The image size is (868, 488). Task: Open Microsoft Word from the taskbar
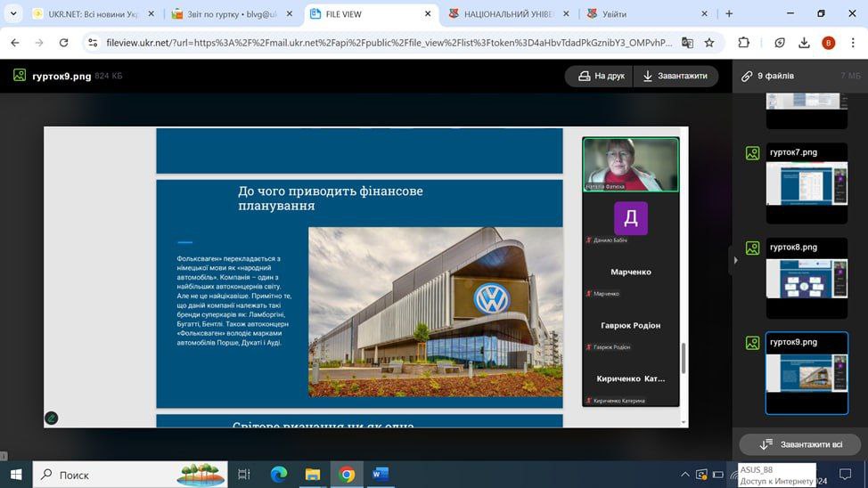[381, 475]
